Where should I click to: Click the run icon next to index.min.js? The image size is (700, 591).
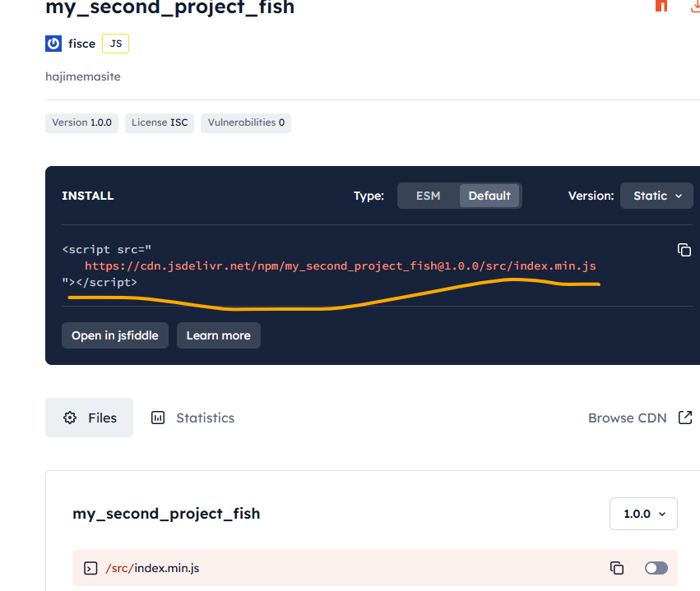[90, 568]
